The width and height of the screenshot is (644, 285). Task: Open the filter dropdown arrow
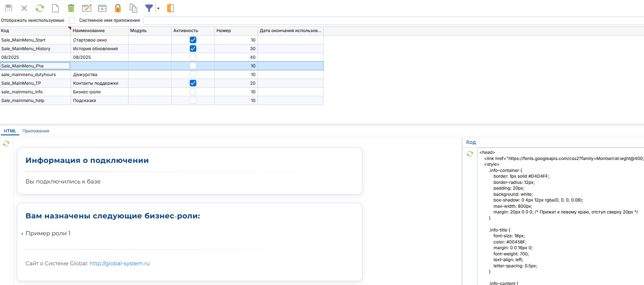(x=158, y=9)
